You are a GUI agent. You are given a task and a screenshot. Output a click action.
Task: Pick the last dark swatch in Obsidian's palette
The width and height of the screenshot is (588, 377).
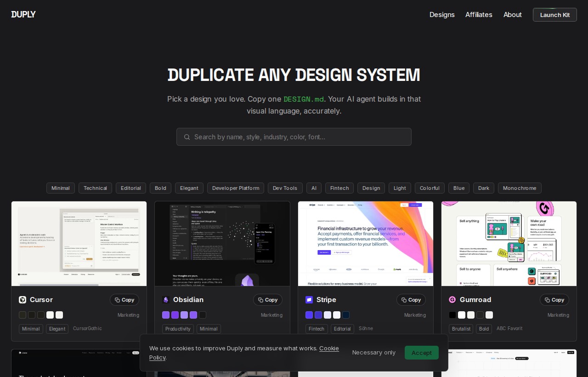point(203,315)
